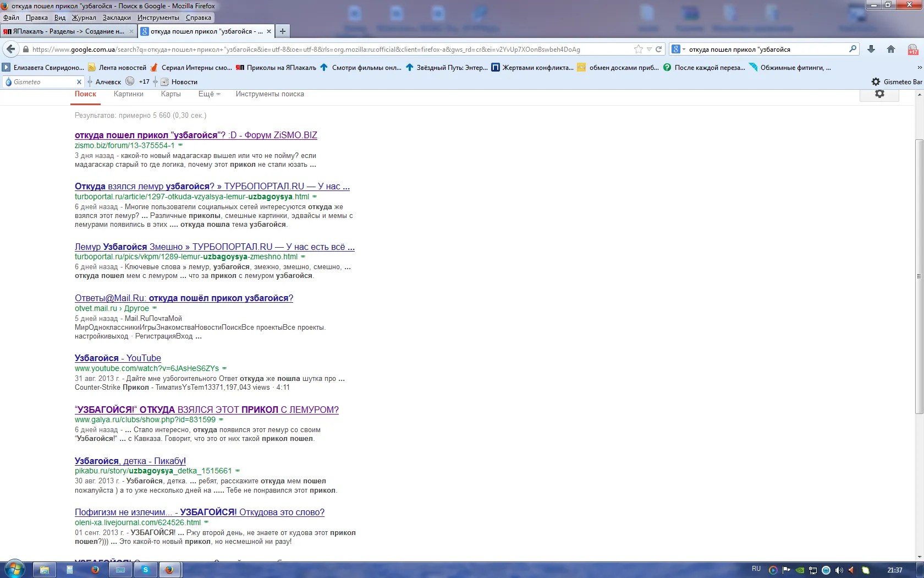Open Новости in Gismeteo bar
The width and height of the screenshot is (924, 578).
[179, 81]
